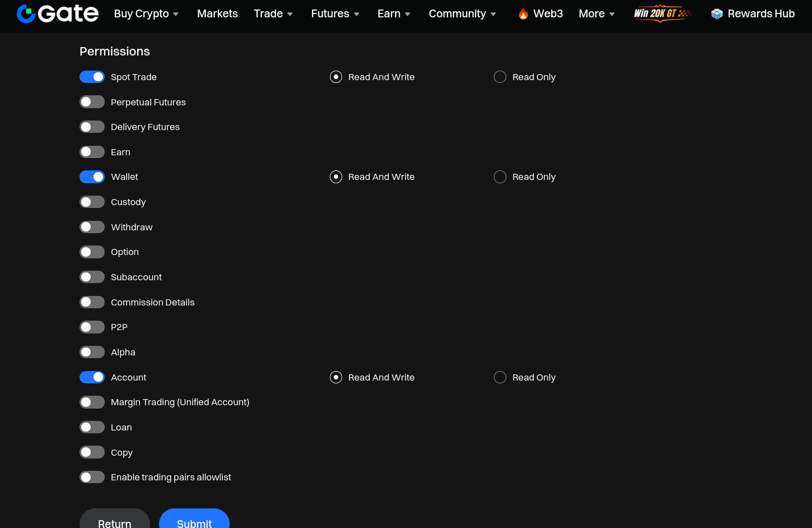Click the Submit button
The height and width of the screenshot is (528, 812).
194,523
